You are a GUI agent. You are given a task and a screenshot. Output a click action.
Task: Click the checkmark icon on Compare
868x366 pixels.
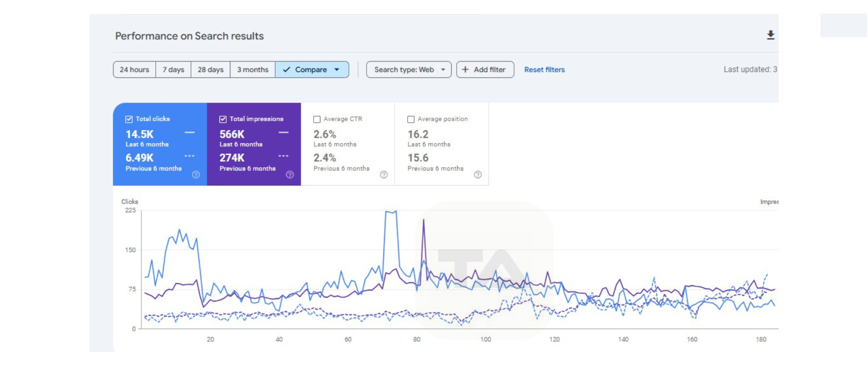point(286,70)
